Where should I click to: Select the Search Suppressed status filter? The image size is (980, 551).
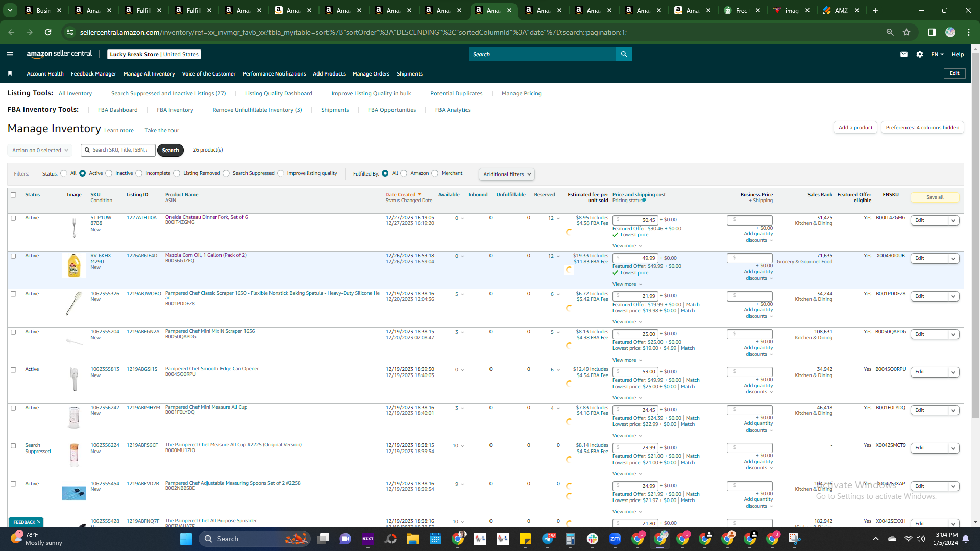226,173
